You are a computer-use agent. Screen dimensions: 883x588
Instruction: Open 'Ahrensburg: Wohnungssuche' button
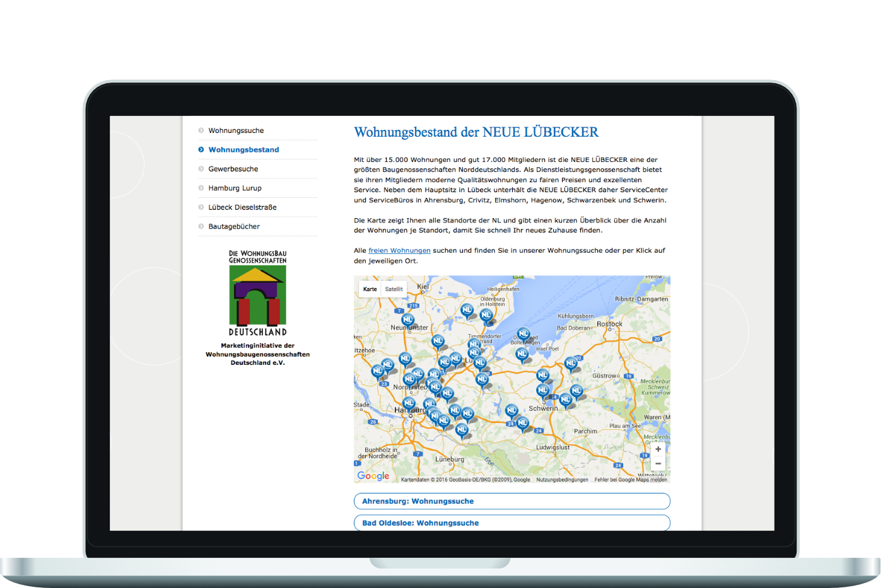(x=512, y=501)
